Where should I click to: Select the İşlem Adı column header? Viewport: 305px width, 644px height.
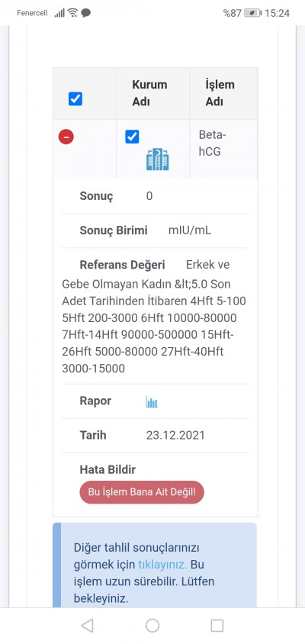click(220, 93)
